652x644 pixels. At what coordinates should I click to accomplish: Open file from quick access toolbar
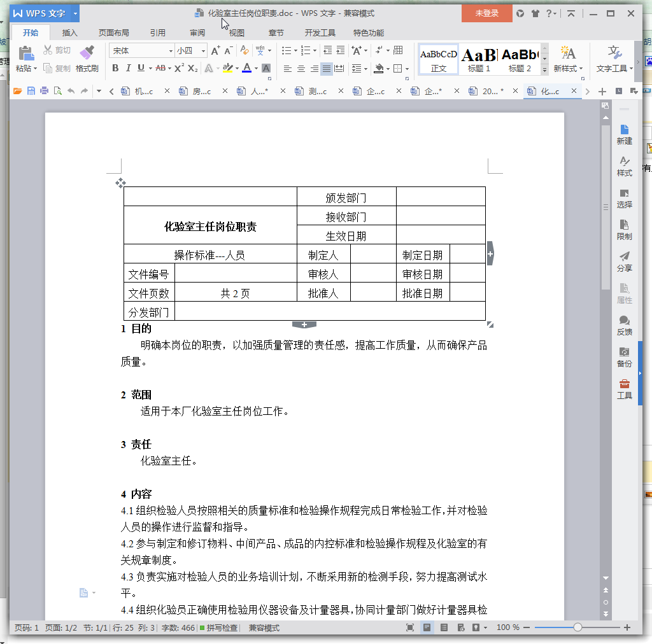pos(17,91)
